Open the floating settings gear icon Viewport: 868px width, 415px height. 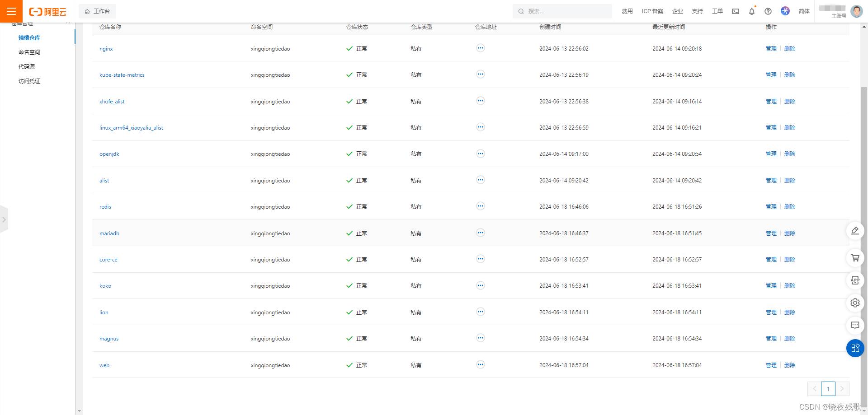[x=855, y=303]
